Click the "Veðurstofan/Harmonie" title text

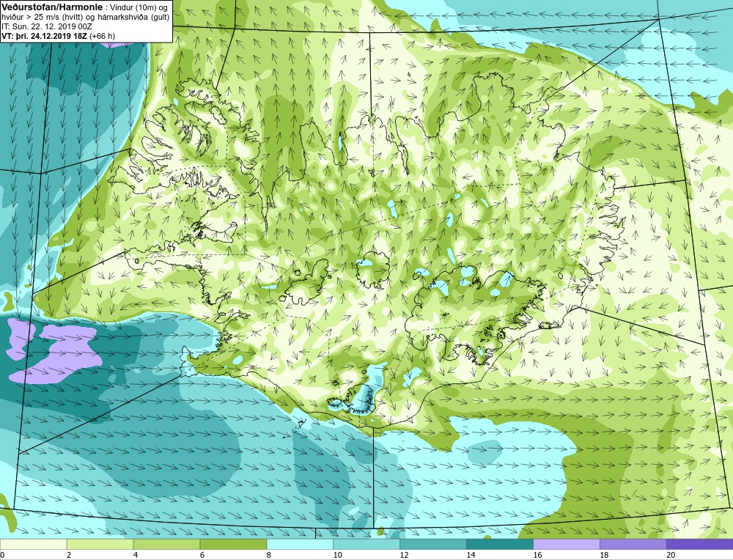(51, 7)
